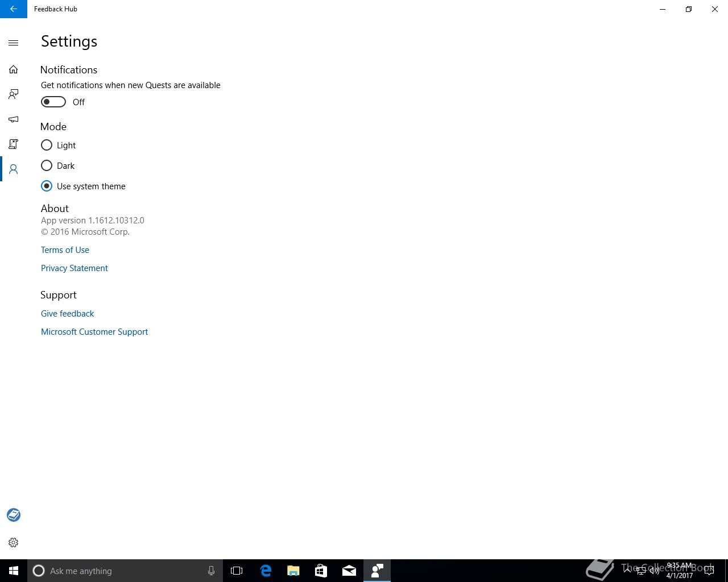The width and height of the screenshot is (728, 582).
Task: Click the Give feedback link
Action: (x=68, y=314)
